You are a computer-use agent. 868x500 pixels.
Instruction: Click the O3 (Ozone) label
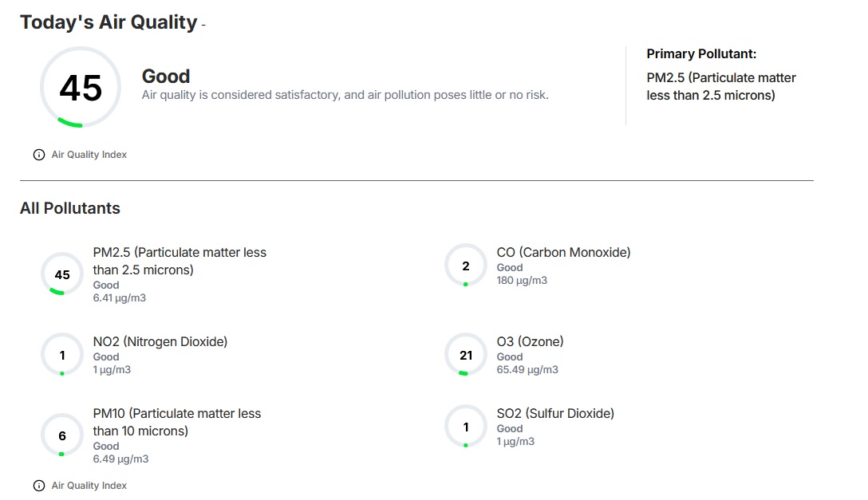[530, 342]
